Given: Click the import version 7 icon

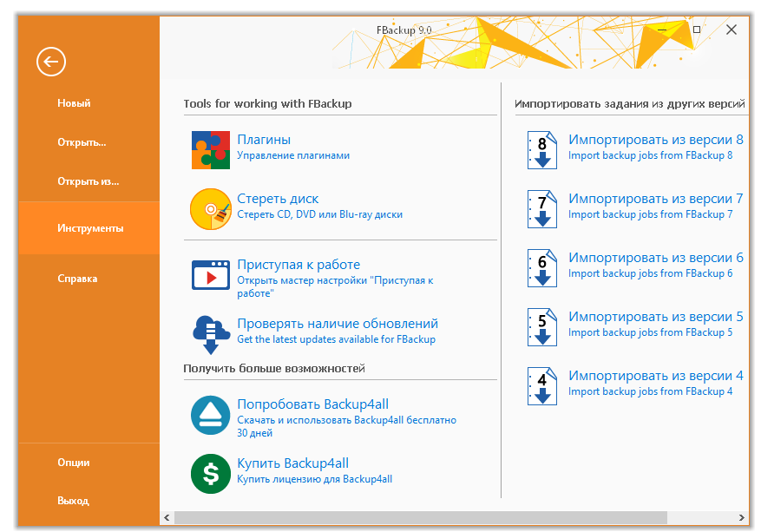Looking at the screenshot, I should 542,209.
